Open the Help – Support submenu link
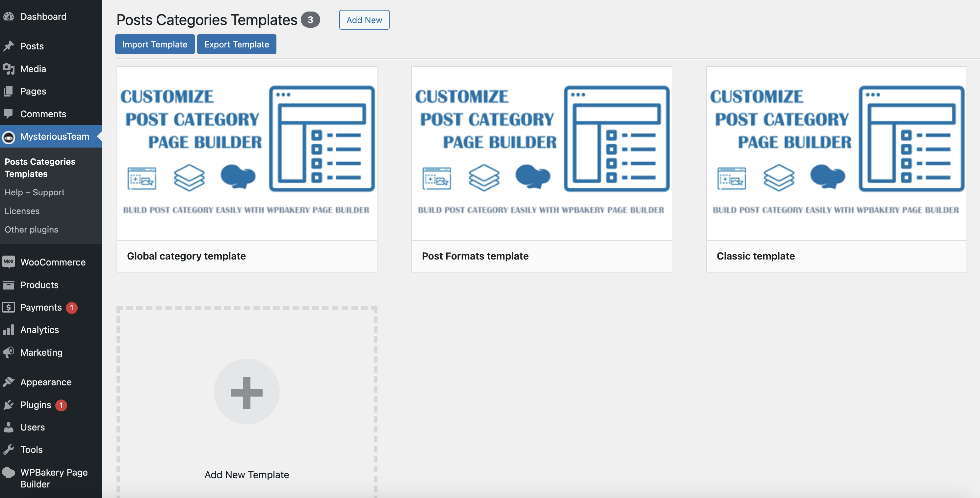Screen dimensions: 980x498 pos(35,192)
